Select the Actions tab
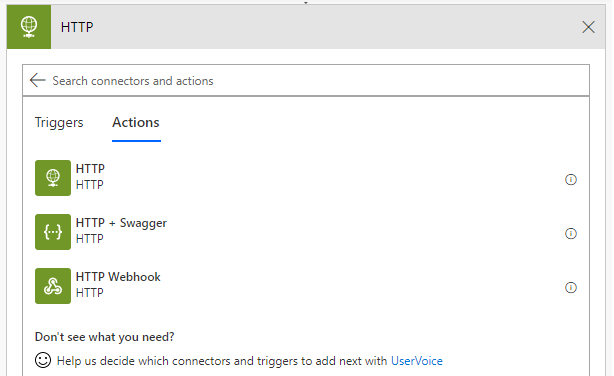614x376 pixels. point(136,123)
